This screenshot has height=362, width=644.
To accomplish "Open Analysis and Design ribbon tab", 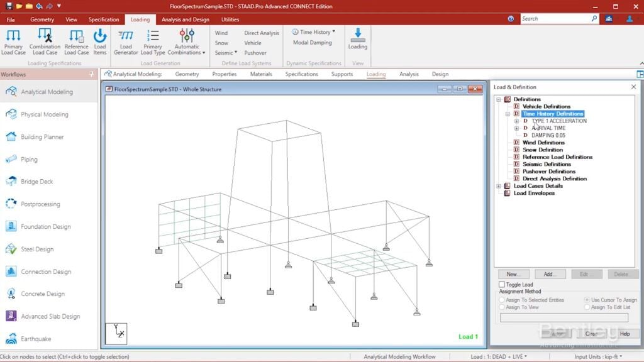I will click(x=186, y=19).
